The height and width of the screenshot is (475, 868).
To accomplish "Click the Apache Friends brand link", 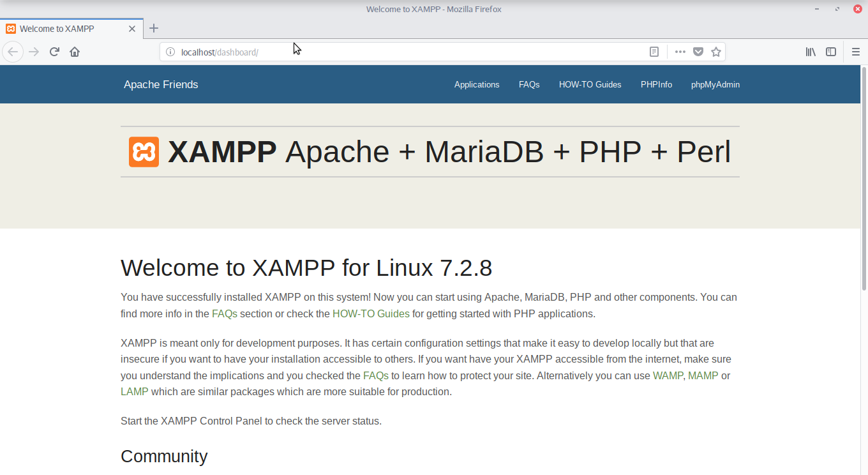I will [x=161, y=84].
